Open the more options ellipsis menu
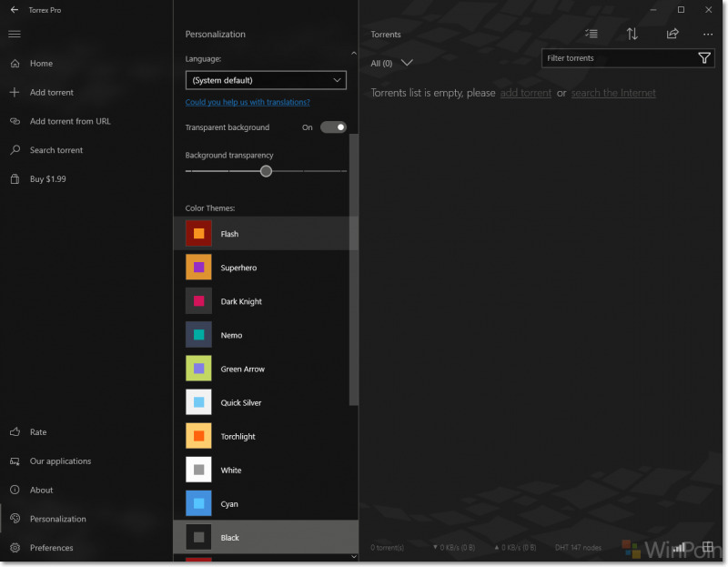Viewport: 728px width, 567px height. [x=708, y=34]
